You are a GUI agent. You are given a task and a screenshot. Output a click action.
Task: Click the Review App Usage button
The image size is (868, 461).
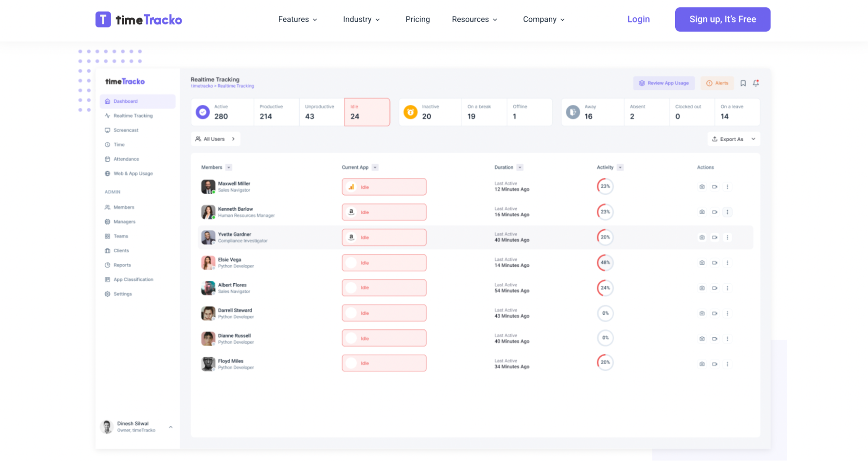pos(663,83)
